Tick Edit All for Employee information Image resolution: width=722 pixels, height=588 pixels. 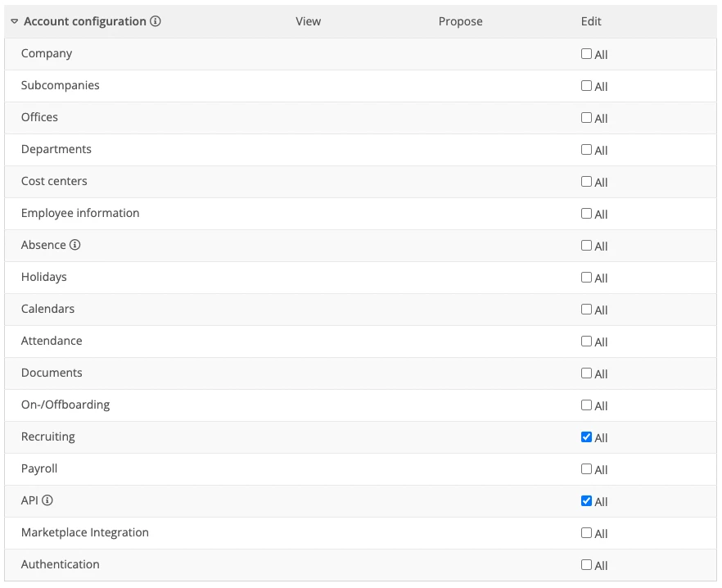click(586, 214)
